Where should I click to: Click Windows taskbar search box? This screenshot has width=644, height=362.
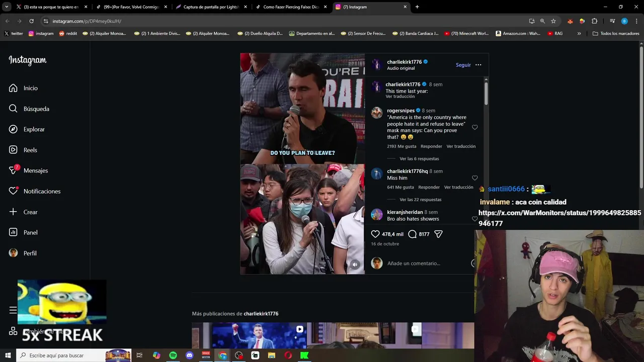coord(73,355)
